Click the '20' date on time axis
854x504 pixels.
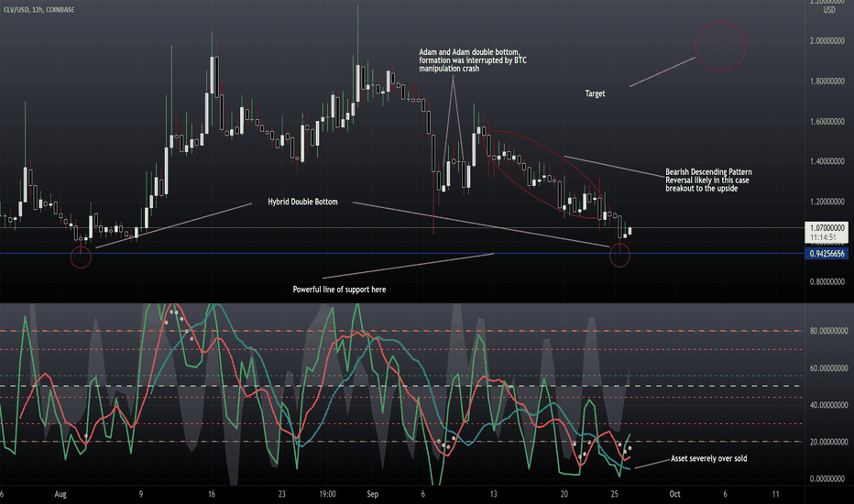(x=564, y=494)
